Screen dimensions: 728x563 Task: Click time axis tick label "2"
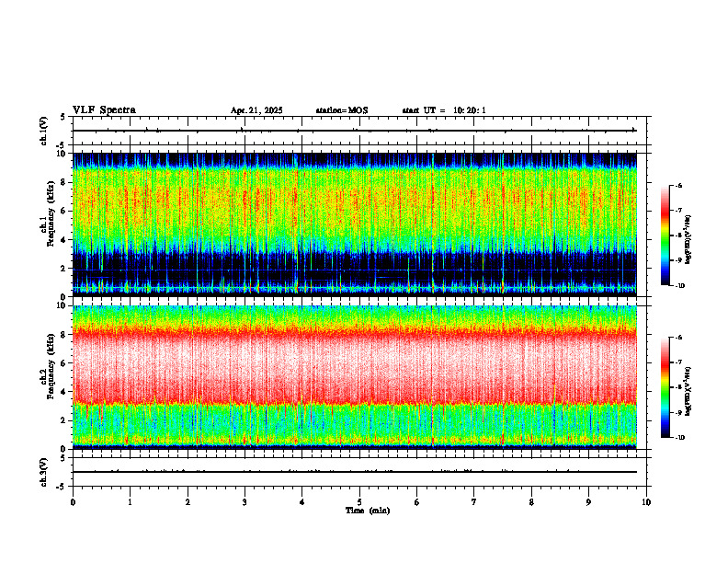(x=188, y=502)
